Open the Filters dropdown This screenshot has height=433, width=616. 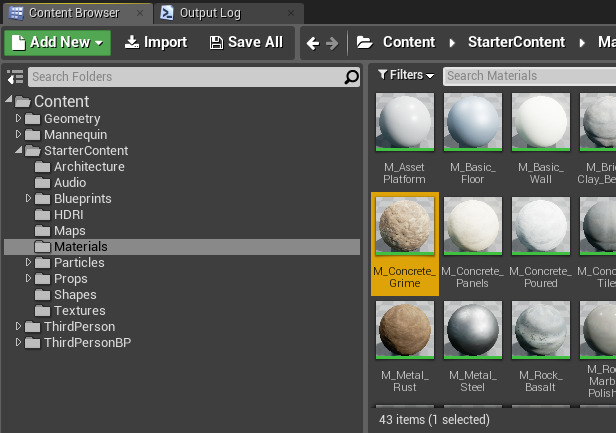point(405,75)
